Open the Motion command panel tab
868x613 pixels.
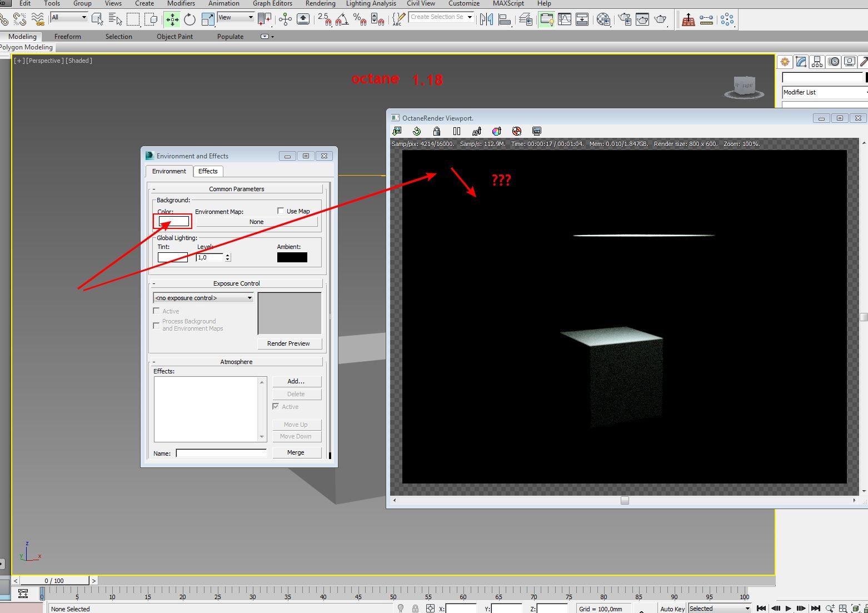tap(834, 62)
